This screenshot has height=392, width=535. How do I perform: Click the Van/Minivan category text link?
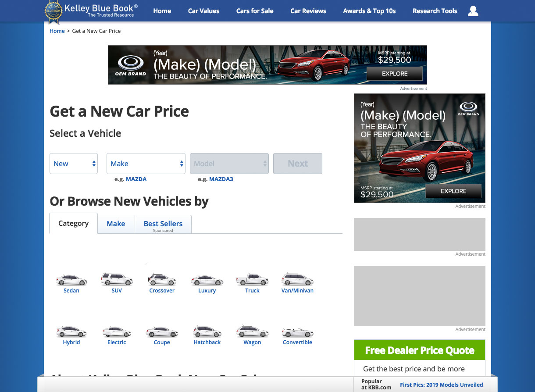tap(297, 291)
